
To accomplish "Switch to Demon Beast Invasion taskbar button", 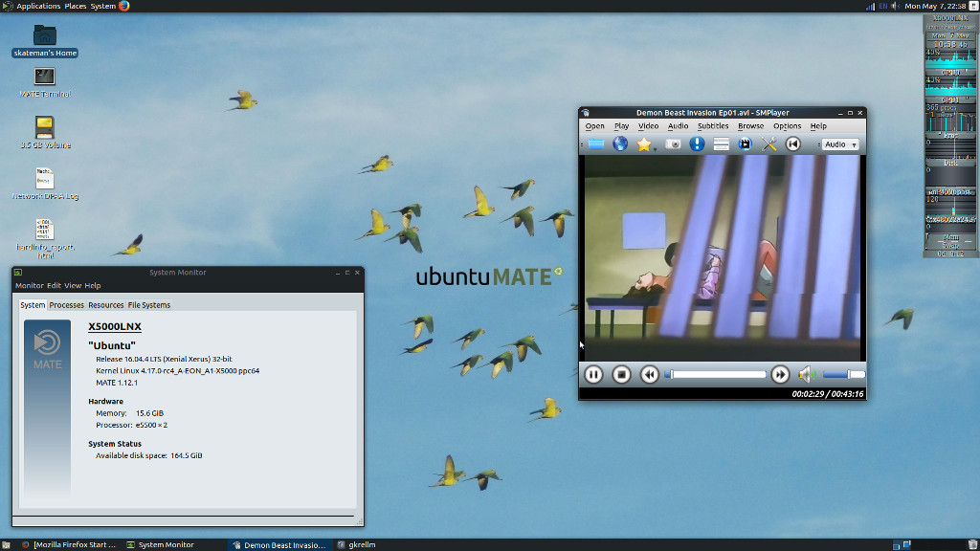I will coord(278,544).
